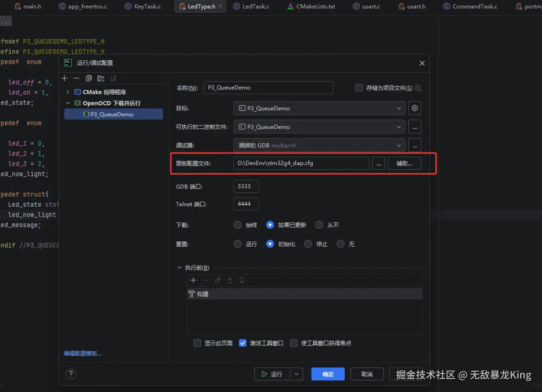Switch to CMakeLists.txt editor tab
The image size is (542, 392).
click(311, 6)
